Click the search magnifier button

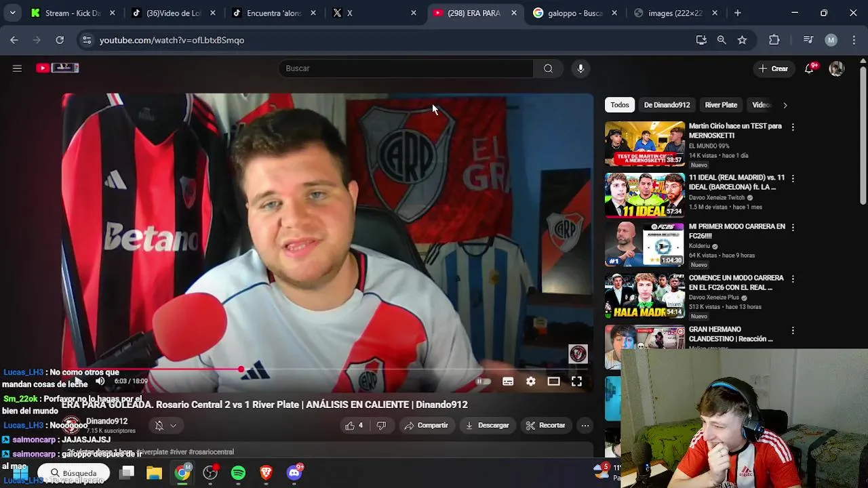point(548,68)
